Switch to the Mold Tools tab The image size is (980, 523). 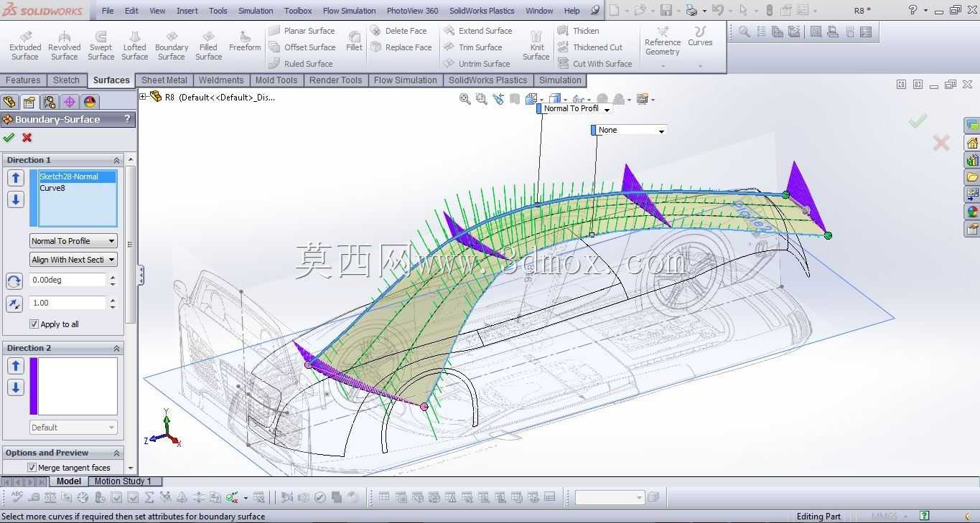276,80
